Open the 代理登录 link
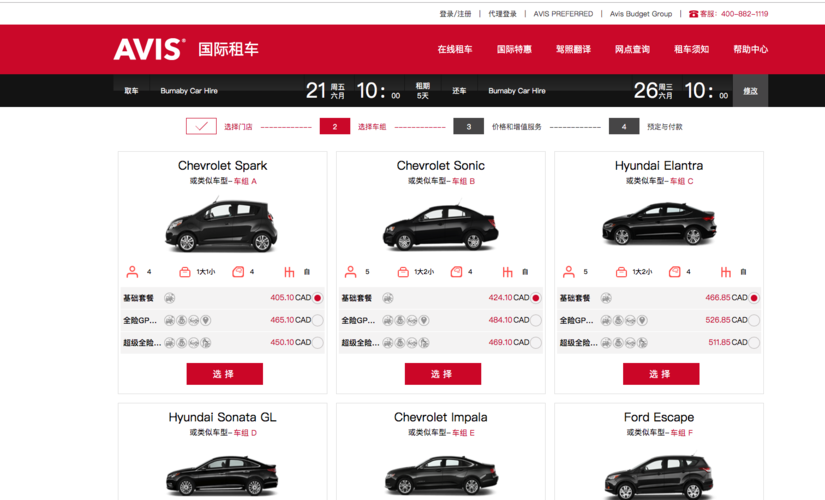 pos(502,14)
